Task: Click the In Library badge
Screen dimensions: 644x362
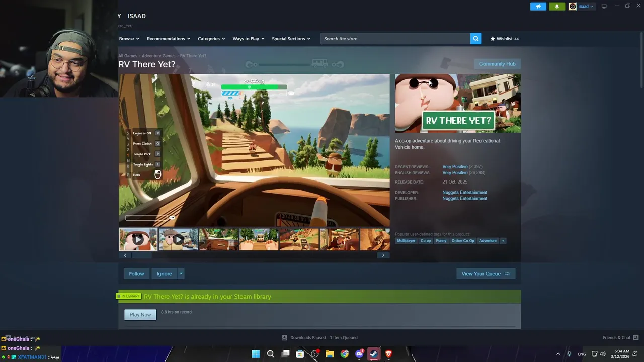Action: pos(130,296)
